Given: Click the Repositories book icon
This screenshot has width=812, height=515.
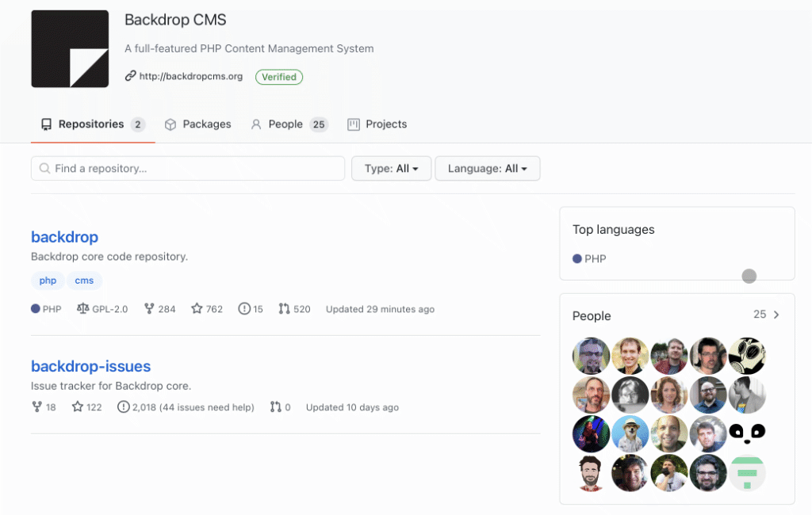Looking at the screenshot, I should click(46, 124).
